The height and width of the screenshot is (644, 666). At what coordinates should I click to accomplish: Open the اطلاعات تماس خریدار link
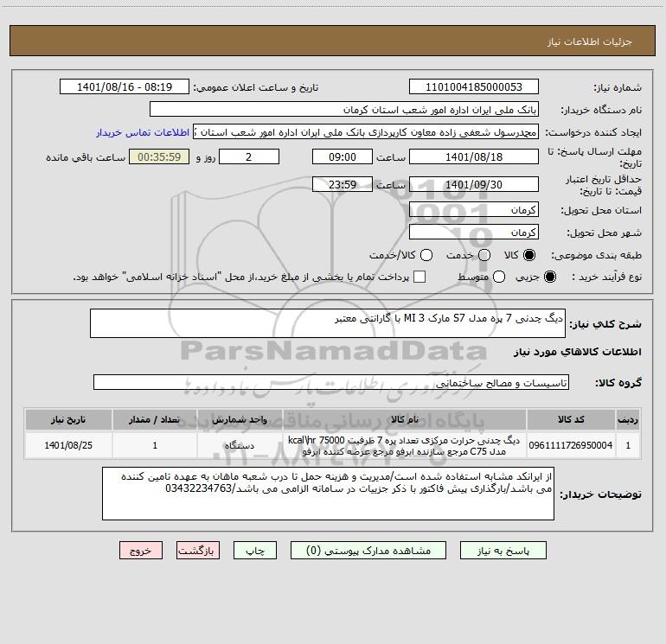pos(143,132)
